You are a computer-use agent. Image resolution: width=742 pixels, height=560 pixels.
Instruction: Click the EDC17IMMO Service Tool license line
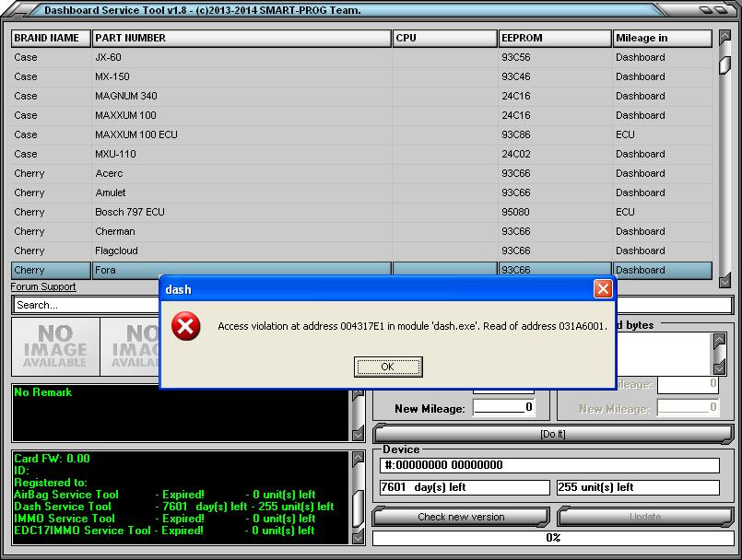[x=164, y=531]
